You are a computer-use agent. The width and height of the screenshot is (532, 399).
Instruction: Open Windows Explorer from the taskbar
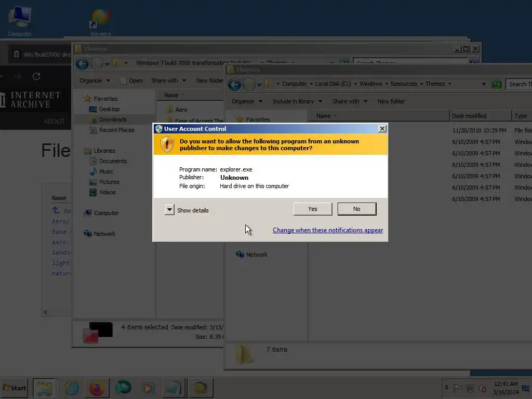click(45, 388)
